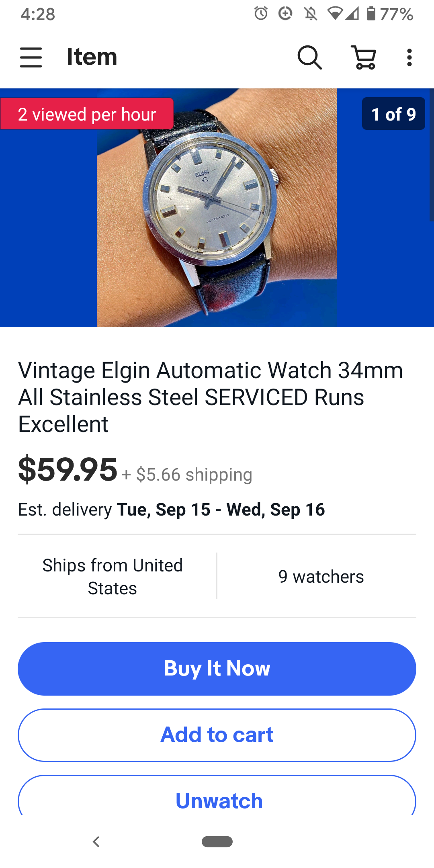
Task: Open the hamburger navigation menu
Action: pos(31,57)
